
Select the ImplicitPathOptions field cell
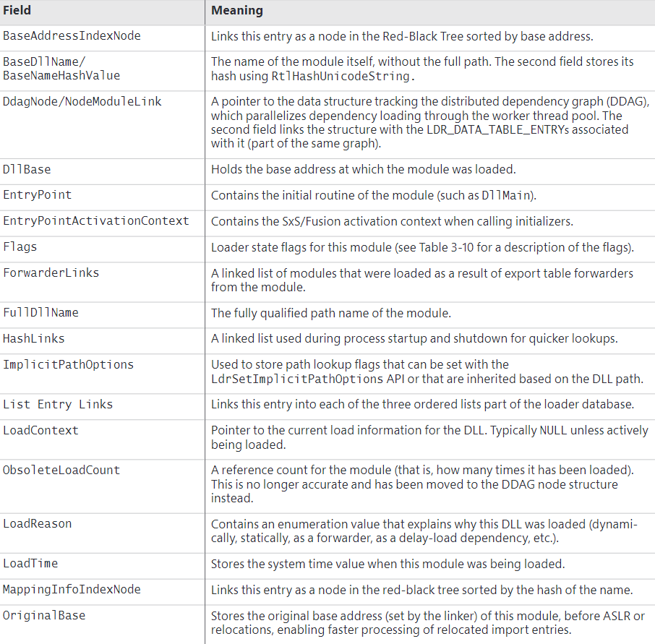coord(68,364)
